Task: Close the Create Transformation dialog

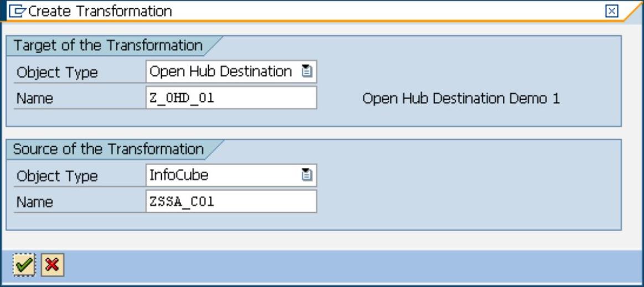Action: pos(611,11)
